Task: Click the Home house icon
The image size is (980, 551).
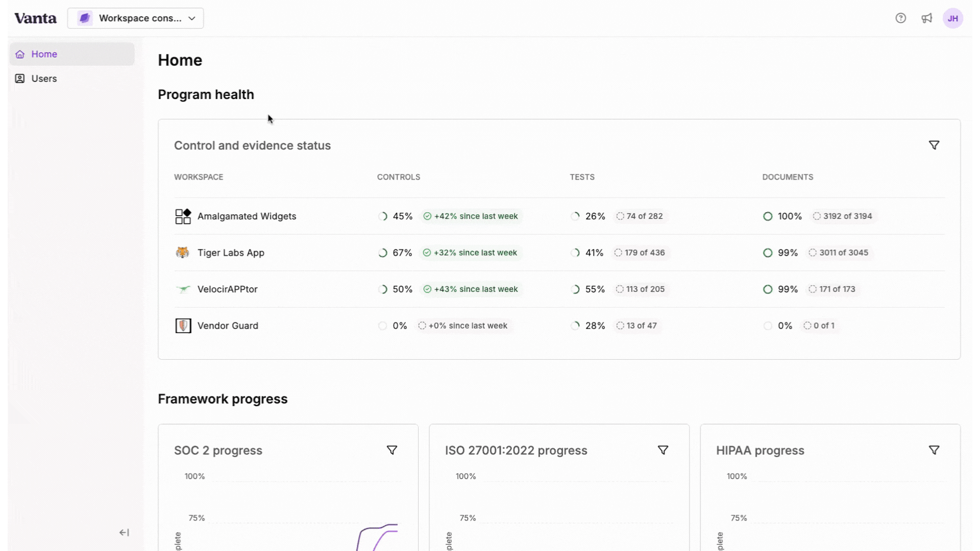Action: click(20, 54)
